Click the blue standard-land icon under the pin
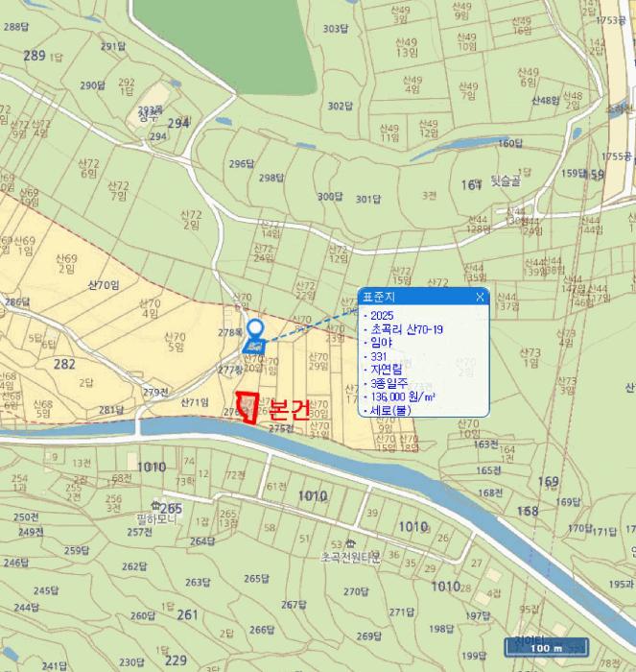Screen dimensions: 636x672 point(255,345)
